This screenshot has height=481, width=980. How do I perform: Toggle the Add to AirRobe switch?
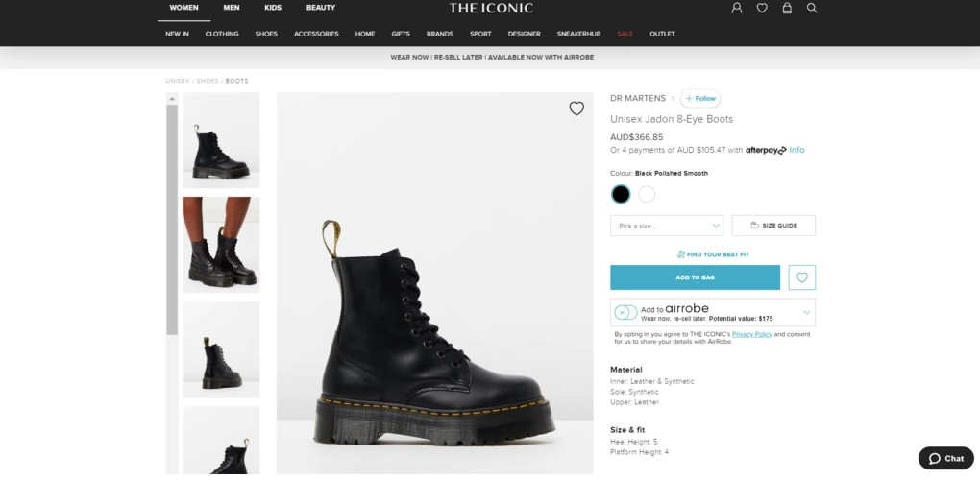click(x=625, y=312)
